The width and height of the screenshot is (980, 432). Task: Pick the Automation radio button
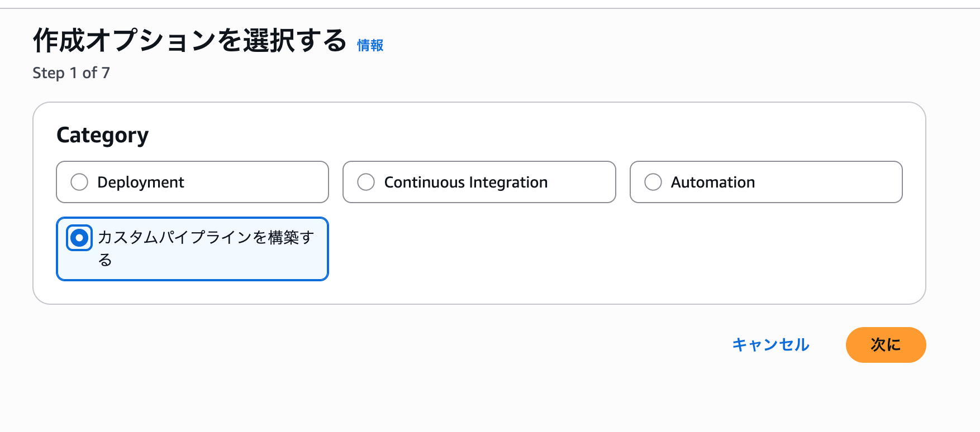653,182
